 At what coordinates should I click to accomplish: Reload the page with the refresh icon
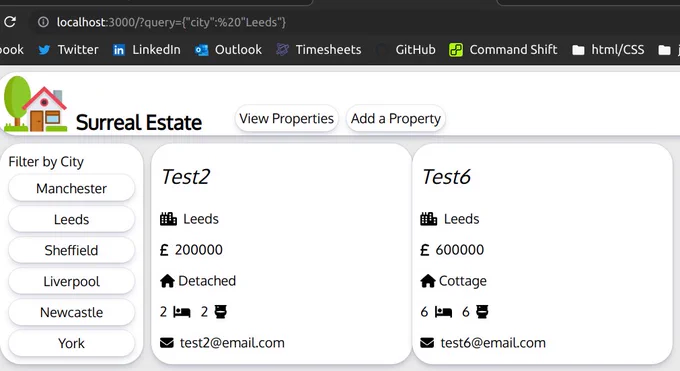coord(10,22)
